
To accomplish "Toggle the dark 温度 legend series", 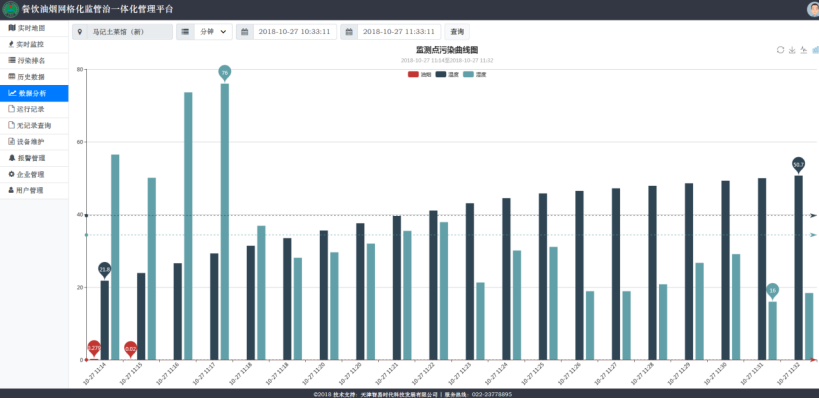I will pyautogui.click(x=447, y=75).
